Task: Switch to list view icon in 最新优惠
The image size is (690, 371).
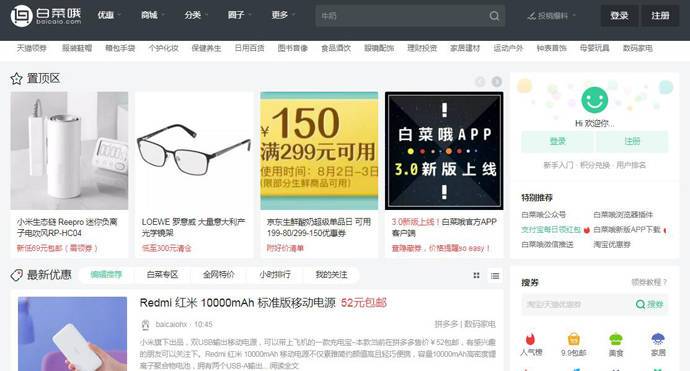Action: coord(495,275)
